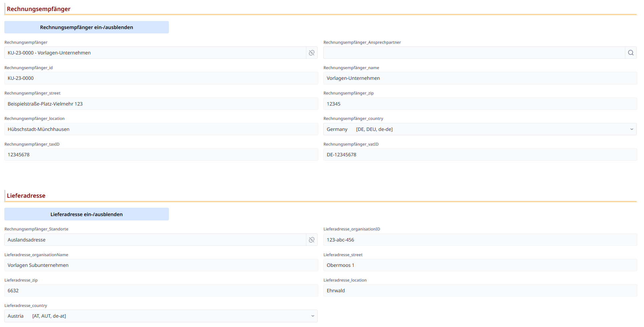The height and width of the screenshot is (327, 644).
Task: Toggle Rechnungsempfänger ein-/ausblenden button
Action: (86, 27)
